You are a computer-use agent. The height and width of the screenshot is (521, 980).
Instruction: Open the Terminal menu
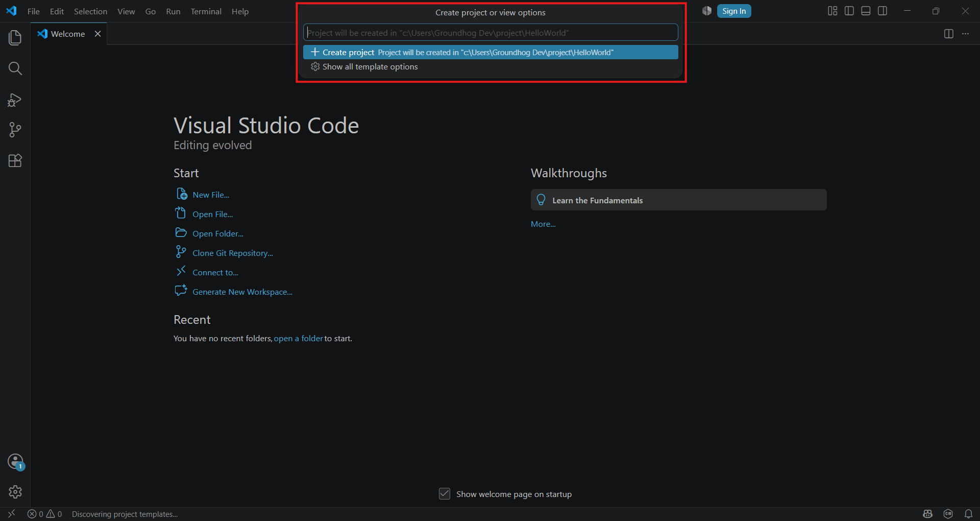point(206,11)
